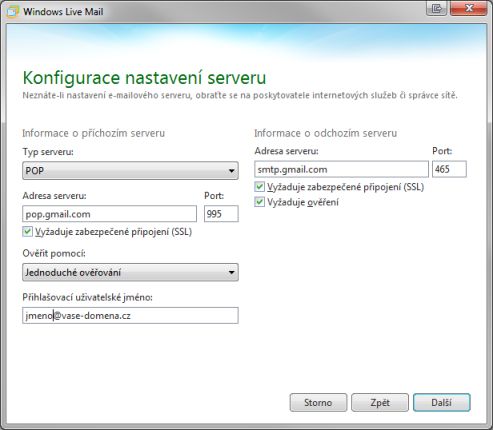Screen dimensions: 493x430
Task: Click the 'Ověřit pomocí:' label
Action: 54,254
